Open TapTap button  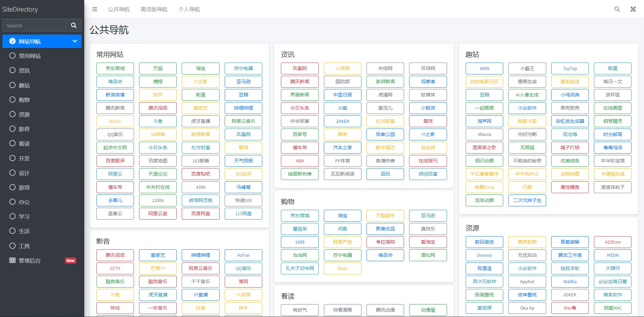(570, 68)
